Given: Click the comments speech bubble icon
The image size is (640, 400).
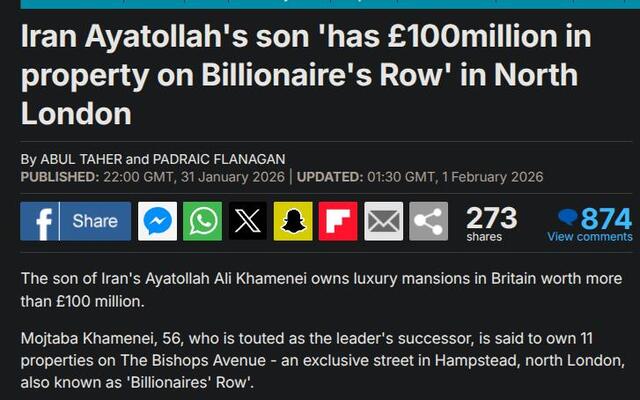Looking at the screenshot, I should point(567,217).
